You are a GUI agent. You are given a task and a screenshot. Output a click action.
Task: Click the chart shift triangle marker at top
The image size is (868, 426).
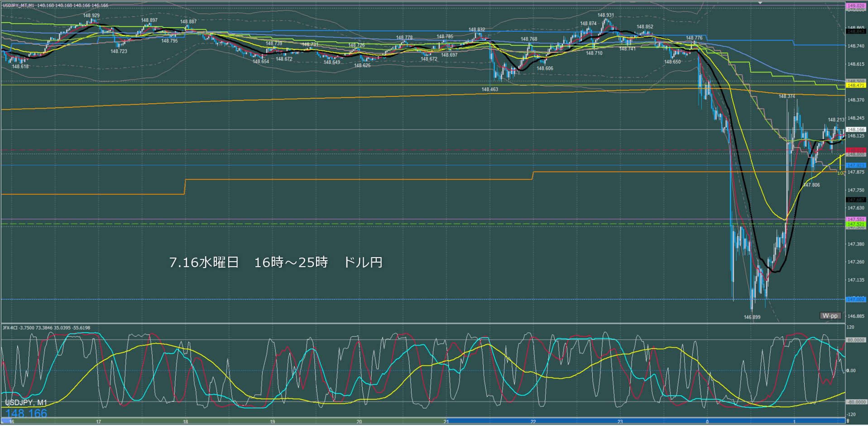[x=761, y=3]
